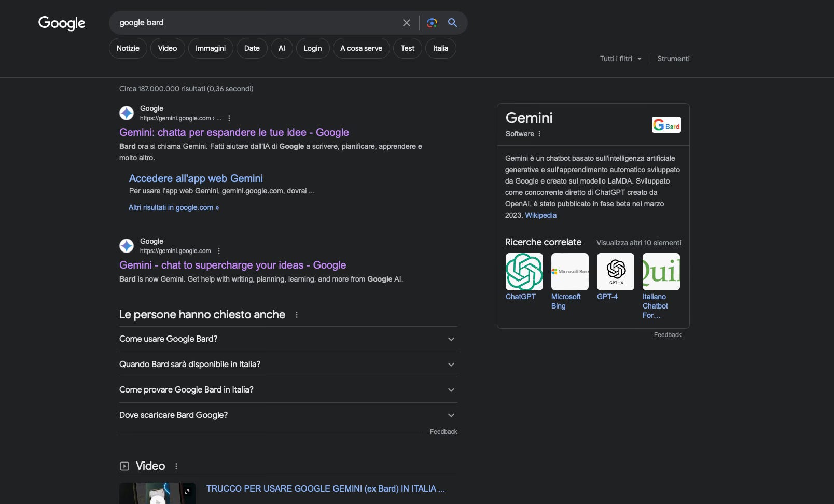This screenshot has width=834, height=504.
Task: Open Google Lens image search icon
Action: tap(432, 23)
